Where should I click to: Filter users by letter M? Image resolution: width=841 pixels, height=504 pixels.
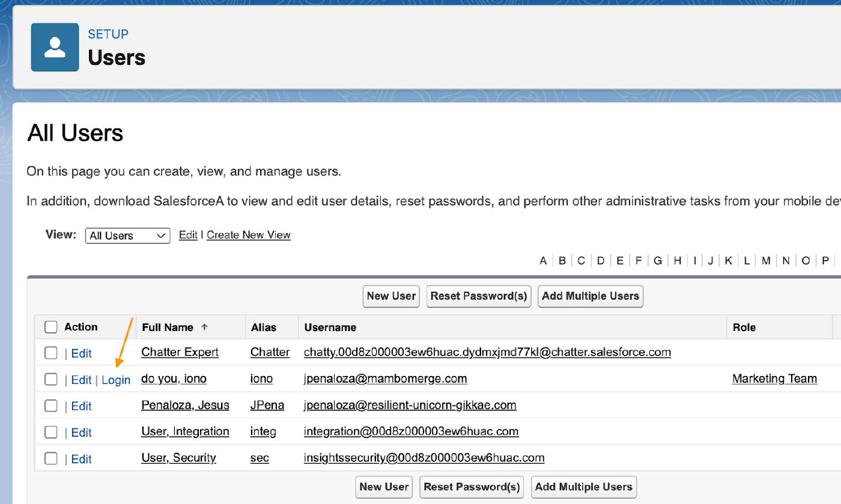click(x=766, y=261)
